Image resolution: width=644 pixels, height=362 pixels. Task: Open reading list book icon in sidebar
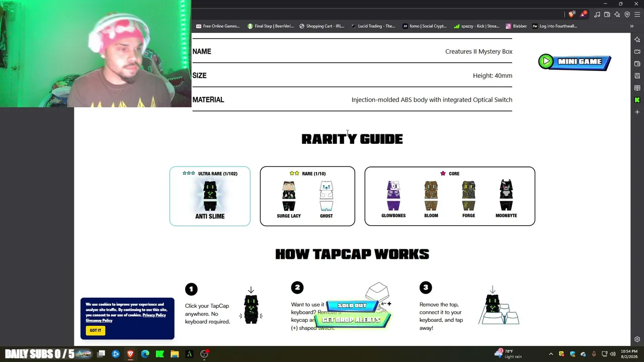click(637, 88)
